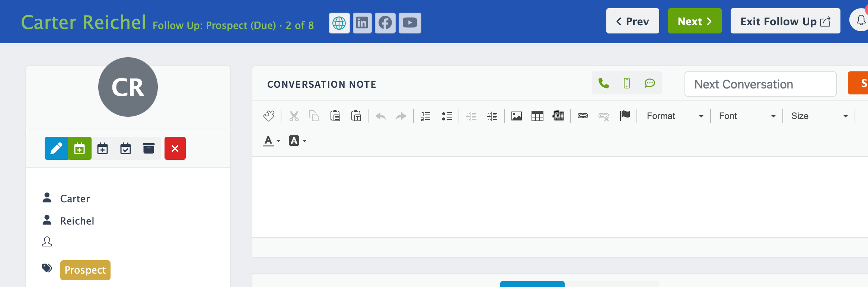Select the last name Reichel
The height and width of the screenshot is (287, 868).
pyautogui.click(x=77, y=221)
